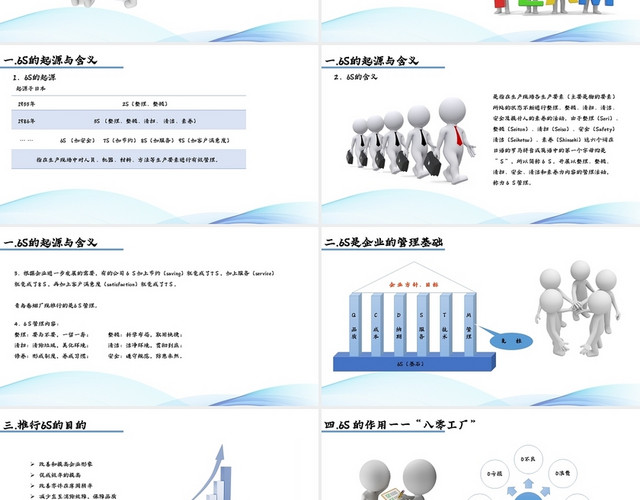
Task: Click the bullet 改善零件在库周转率
Action: (66, 486)
